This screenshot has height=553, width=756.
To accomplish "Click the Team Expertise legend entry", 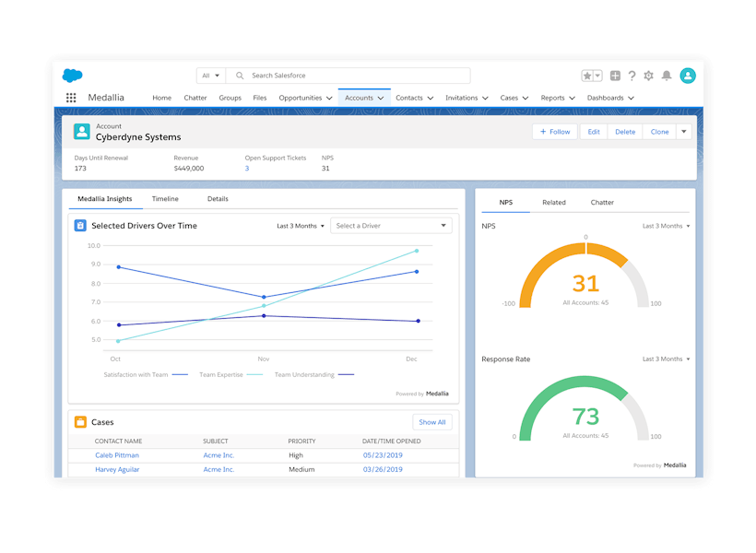I will tap(230, 374).
